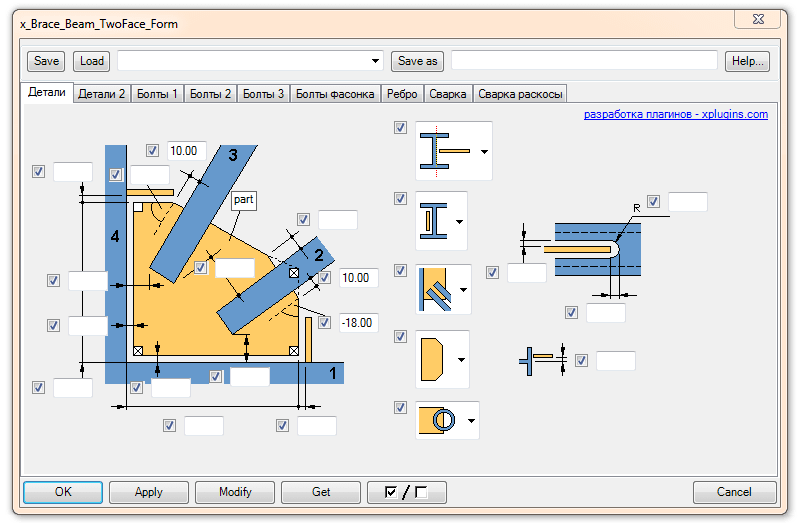Uncheck the checkbox beside the 10.00 top field
This screenshot has width=799, height=523.
[x=152, y=151]
